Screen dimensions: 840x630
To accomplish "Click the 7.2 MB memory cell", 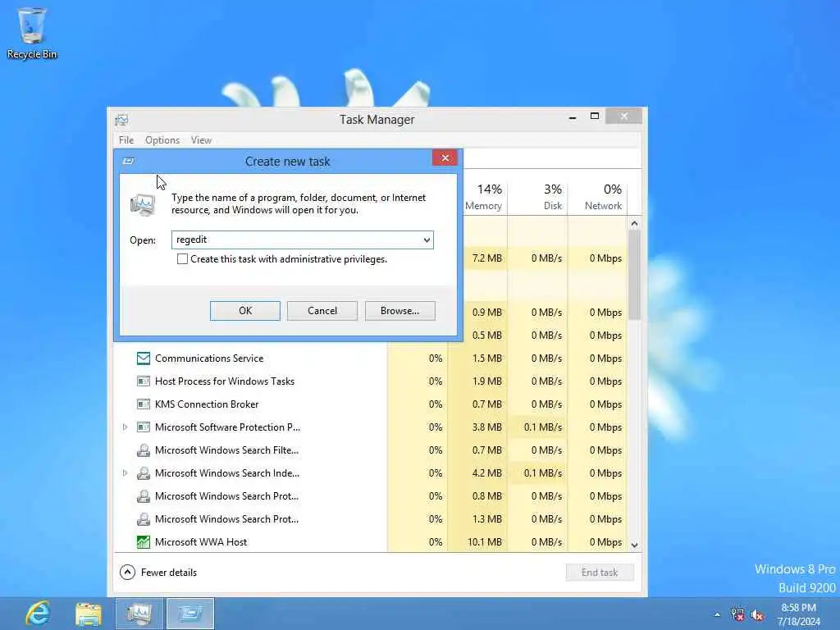I will [487, 258].
